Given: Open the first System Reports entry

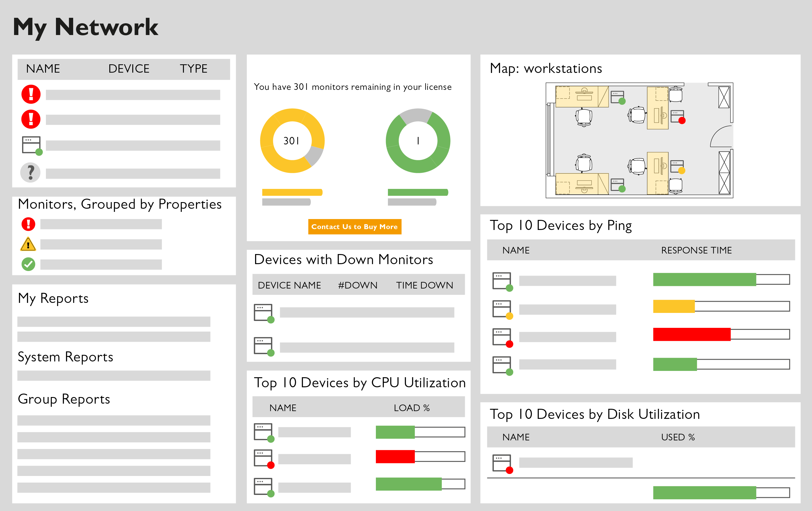Looking at the screenshot, I should 114,376.
